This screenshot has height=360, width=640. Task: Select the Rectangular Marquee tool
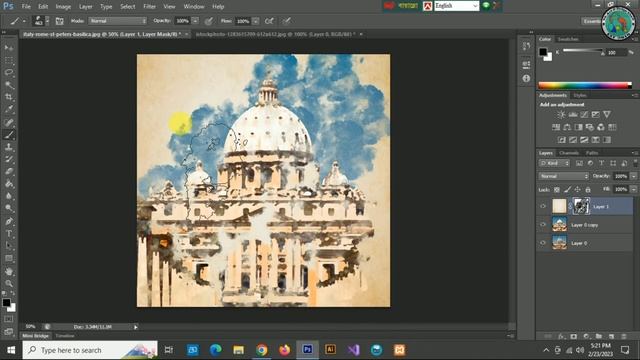point(9,60)
